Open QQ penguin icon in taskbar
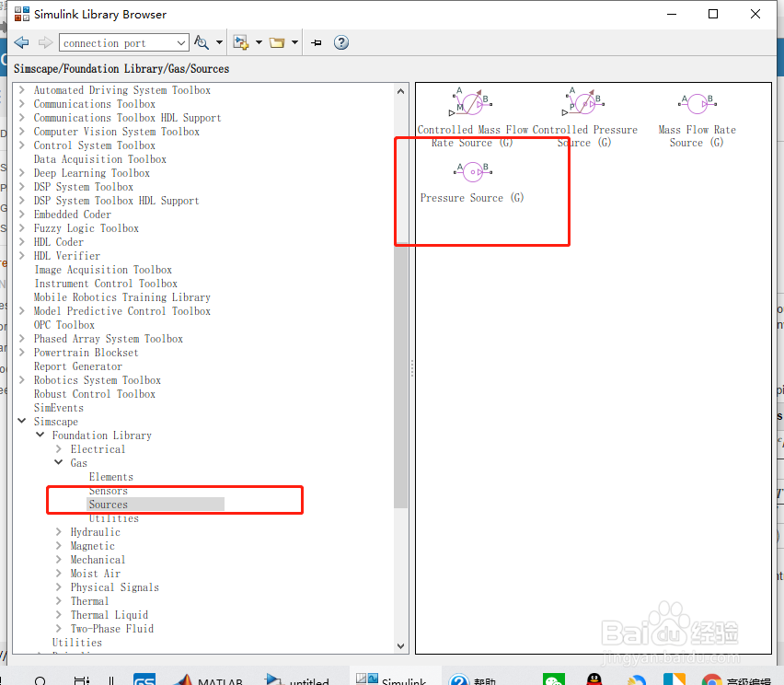Viewport: 784px width, 685px height. tap(594, 679)
